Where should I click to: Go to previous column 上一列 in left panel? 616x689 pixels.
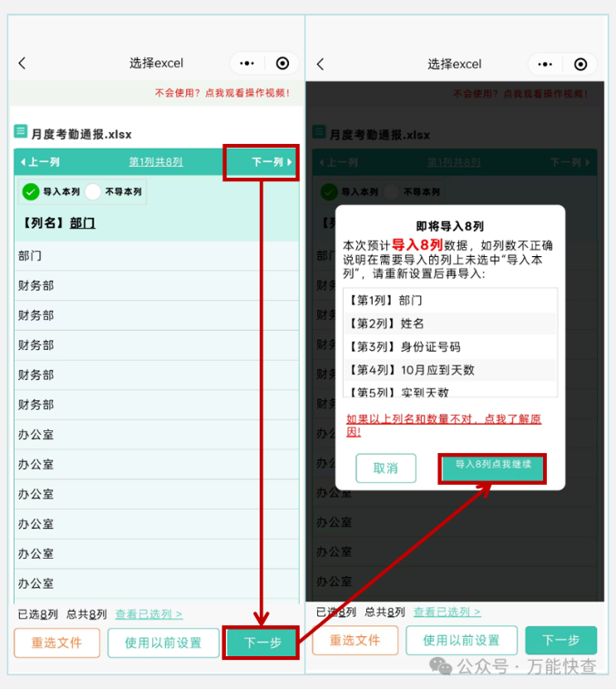(40, 162)
